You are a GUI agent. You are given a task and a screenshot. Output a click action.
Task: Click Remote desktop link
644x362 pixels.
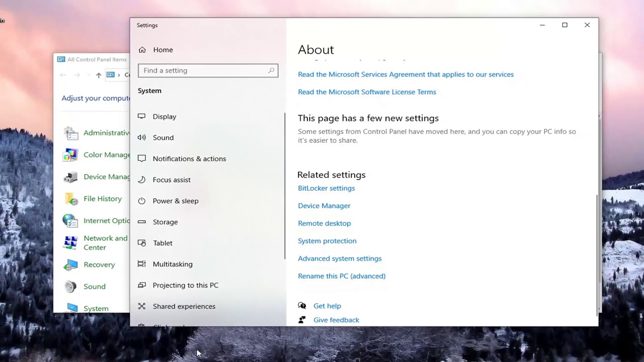[324, 223]
